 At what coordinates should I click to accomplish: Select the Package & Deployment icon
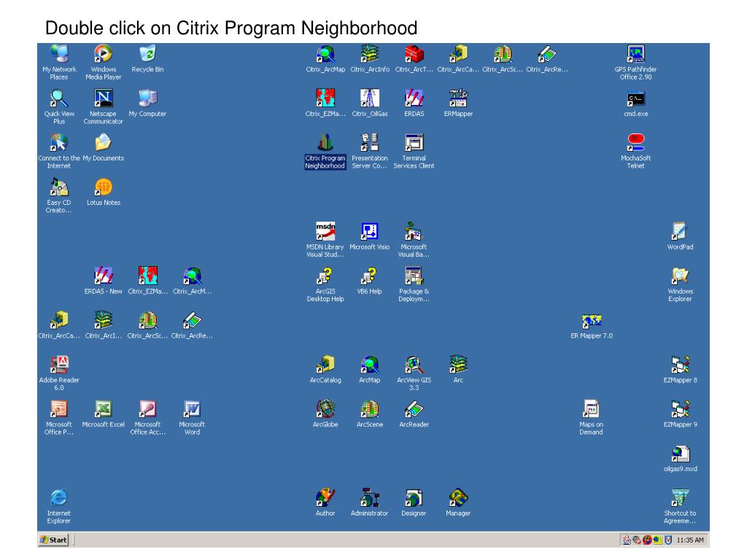[x=414, y=276]
